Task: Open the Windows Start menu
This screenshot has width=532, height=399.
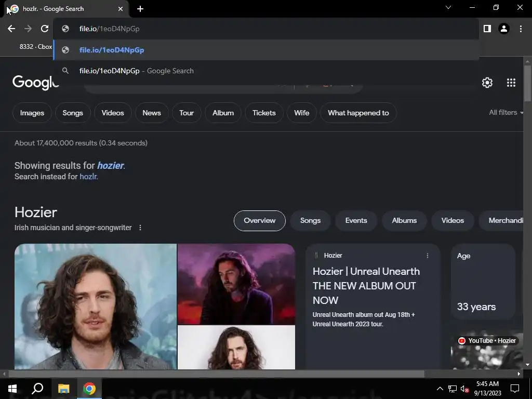Action: [x=12, y=389]
